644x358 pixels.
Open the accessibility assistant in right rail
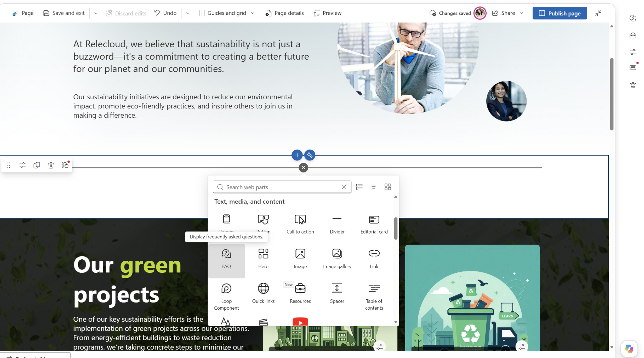click(x=633, y=85)
